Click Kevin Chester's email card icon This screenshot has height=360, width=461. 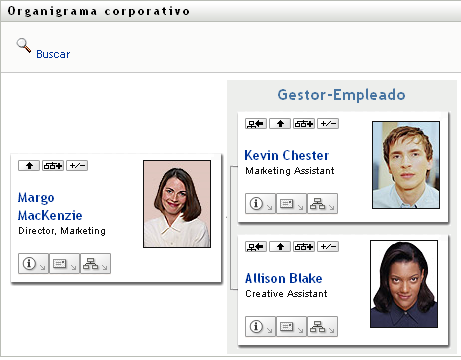291,203
